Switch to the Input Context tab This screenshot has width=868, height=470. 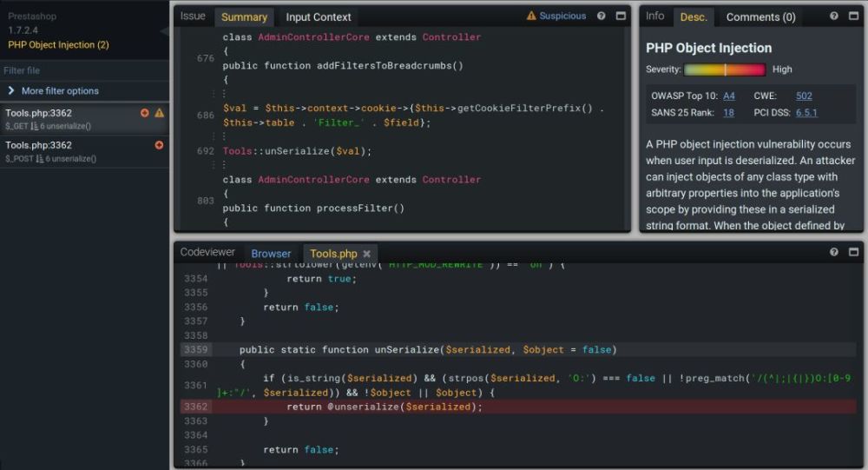(x=319, y=17)
